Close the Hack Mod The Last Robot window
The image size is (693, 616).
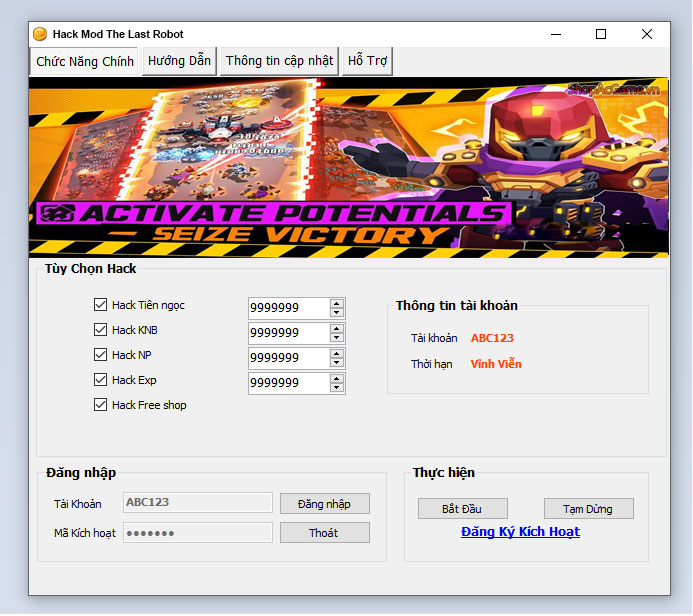(647, 34)
